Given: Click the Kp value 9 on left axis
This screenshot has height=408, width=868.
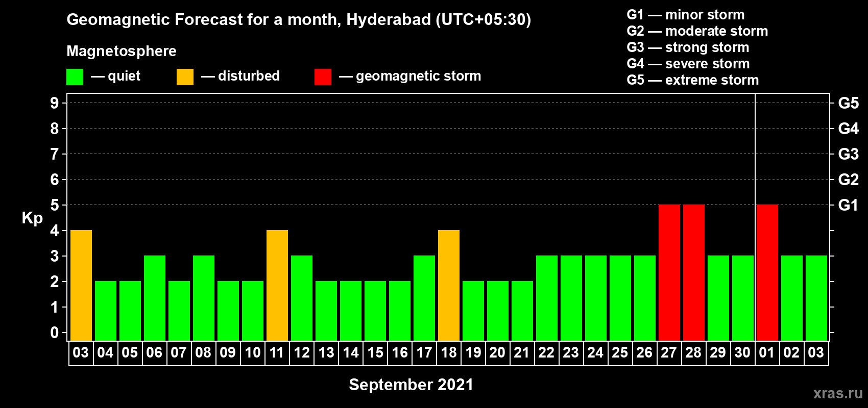Looking at the screenshot, I should [55, 103].
